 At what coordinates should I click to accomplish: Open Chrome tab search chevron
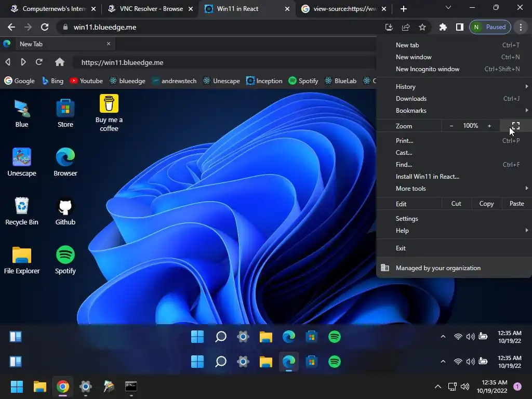click(x=448, y=7)
